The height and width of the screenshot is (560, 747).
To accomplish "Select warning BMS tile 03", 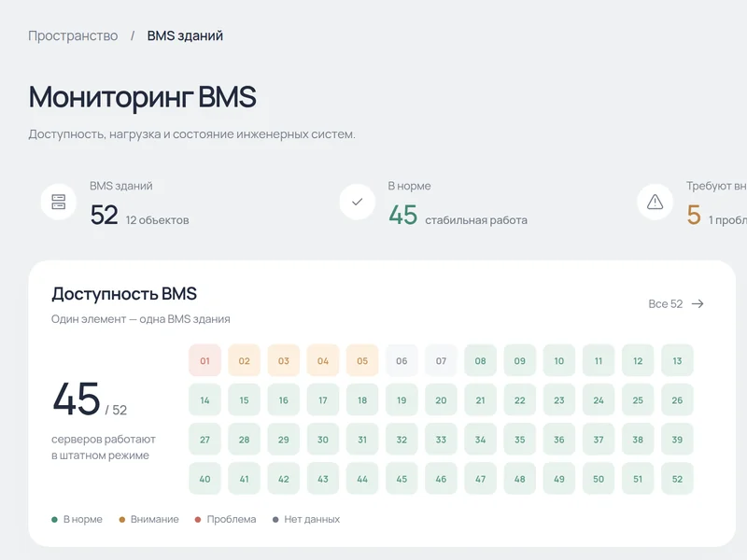I will tap(284, 360).
